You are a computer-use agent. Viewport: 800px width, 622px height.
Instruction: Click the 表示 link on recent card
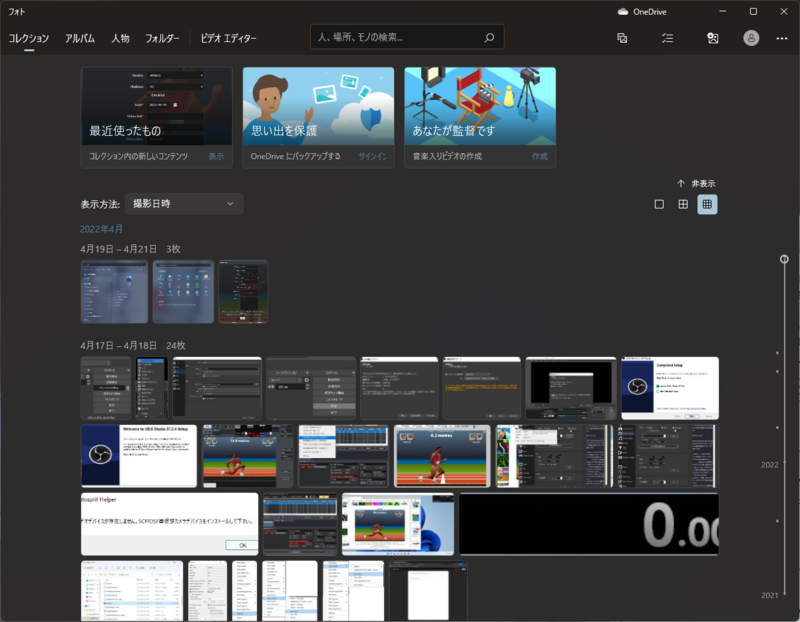point(216,156)
